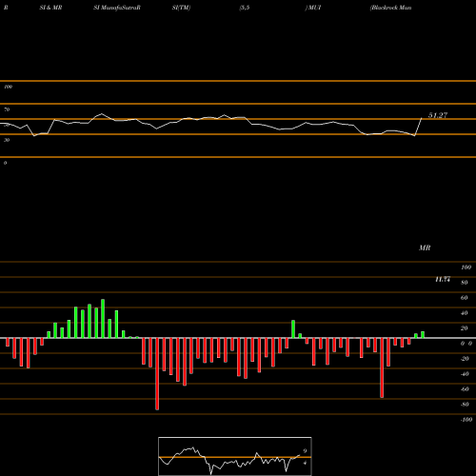Click the longest red MR histogram bar
Image resolution: width=476 pixels, height=476 pixels.
(157, 374)
